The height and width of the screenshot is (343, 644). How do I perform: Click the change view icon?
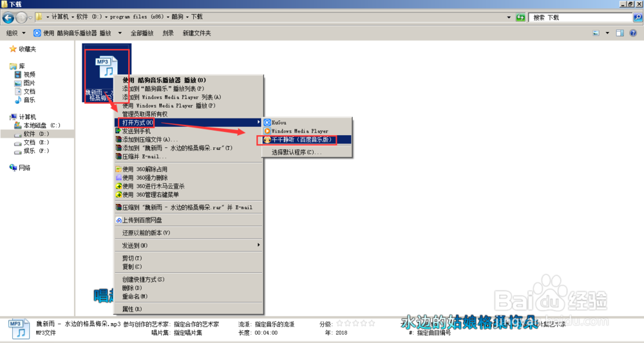(596, 33)
